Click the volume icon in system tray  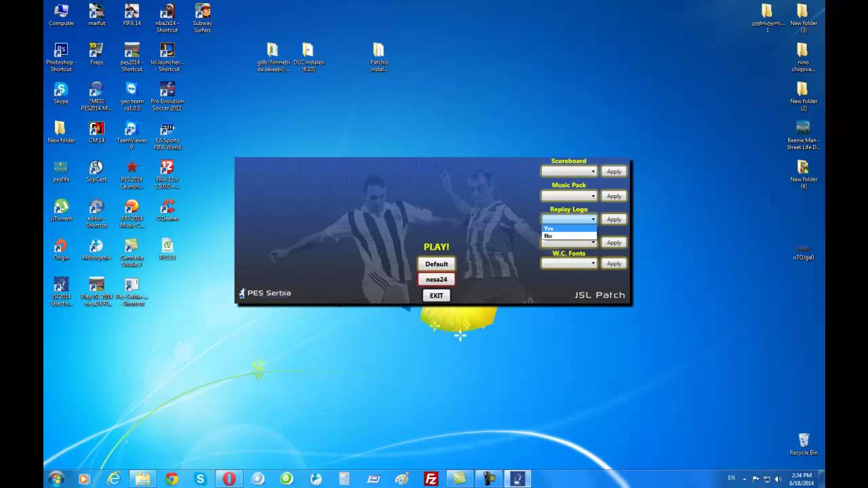point(778,479)
